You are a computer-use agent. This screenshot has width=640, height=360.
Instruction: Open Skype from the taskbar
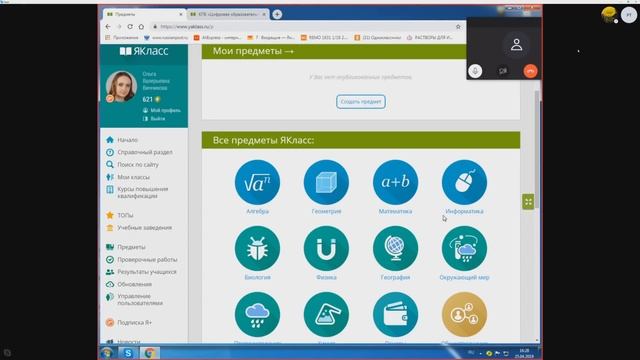point(128,353)
